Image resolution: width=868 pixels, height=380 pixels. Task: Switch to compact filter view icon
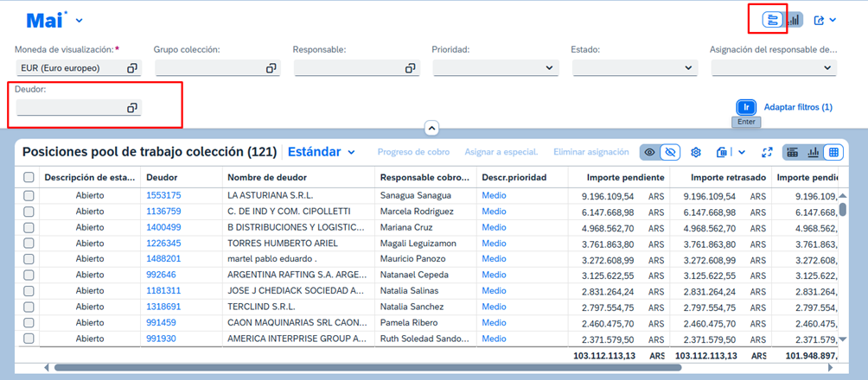point(772,20)
